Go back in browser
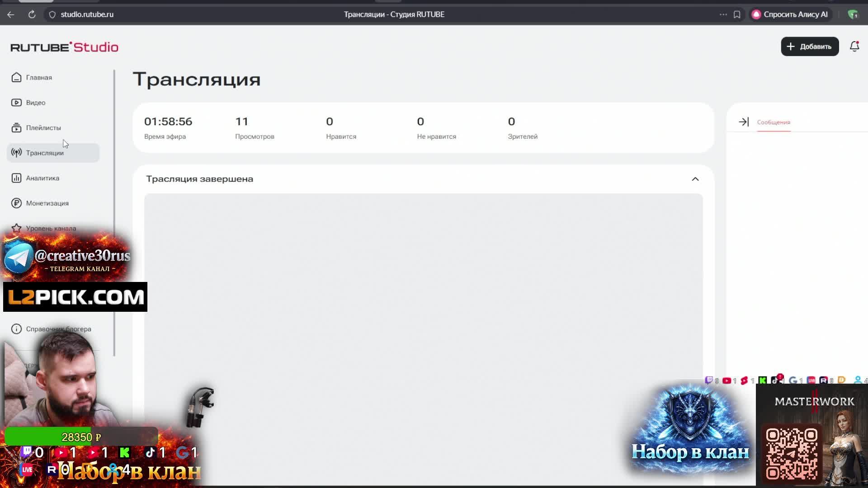The width and height of the screenshot is (868, 488). pos(11,14)
